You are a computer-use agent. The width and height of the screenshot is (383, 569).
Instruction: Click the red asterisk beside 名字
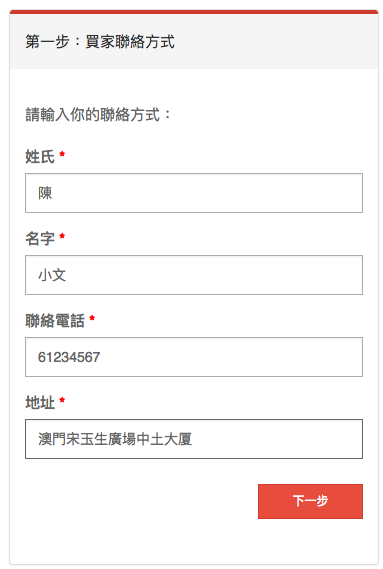[x=62, y=236]
